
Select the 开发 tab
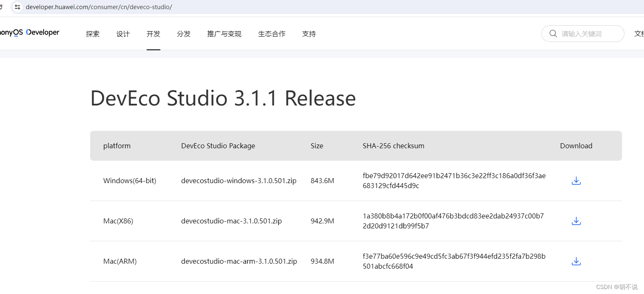click(x=153, y=34)
